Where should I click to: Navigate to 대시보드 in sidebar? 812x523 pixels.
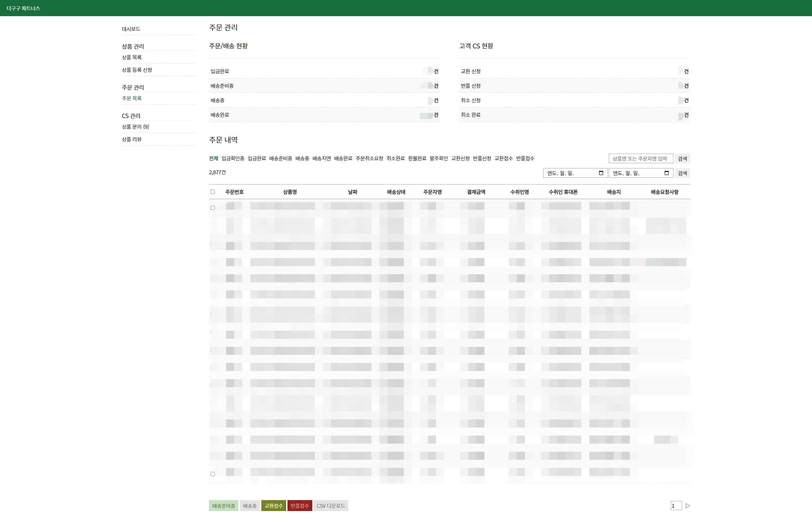tap(131, 29)
